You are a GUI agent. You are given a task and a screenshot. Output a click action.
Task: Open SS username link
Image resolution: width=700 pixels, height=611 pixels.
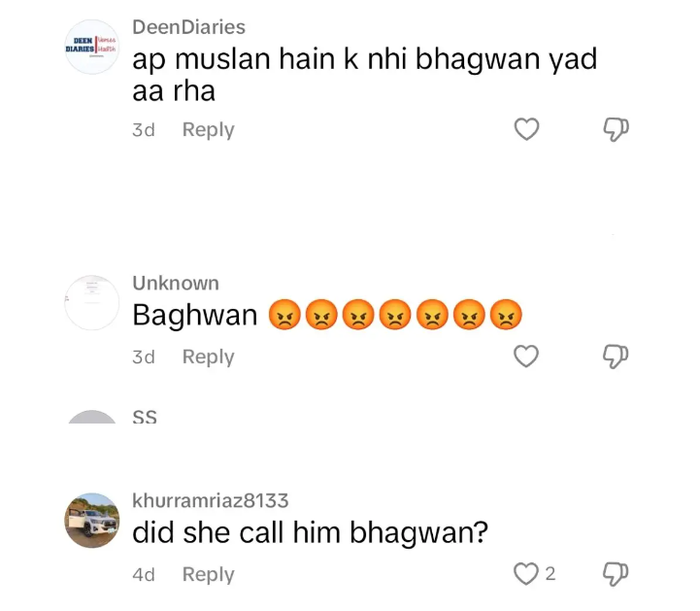click(x=145, y=417)
